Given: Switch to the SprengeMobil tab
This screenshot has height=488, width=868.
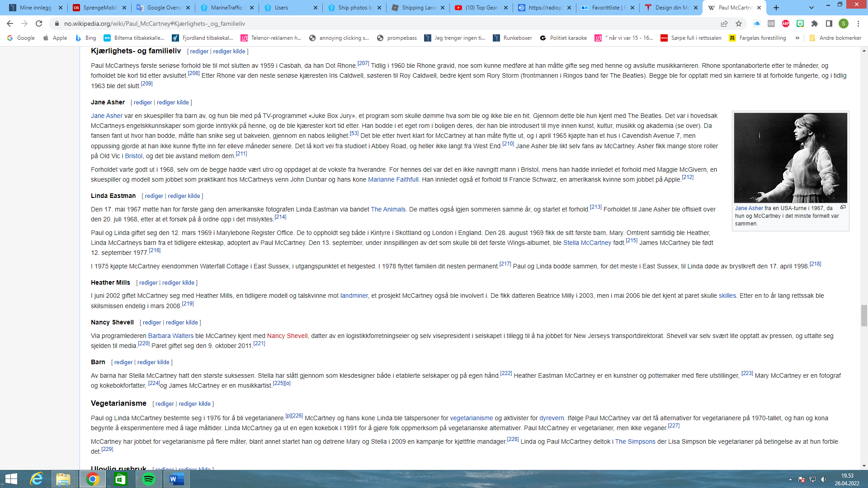Looking at the screenshot, I should tap(99, 8).
